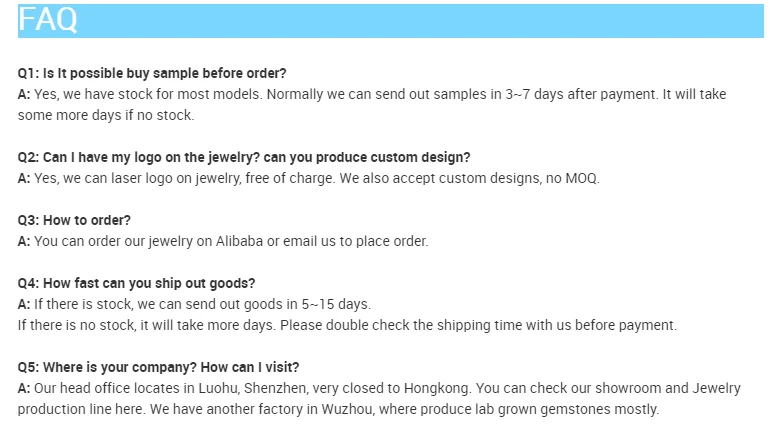The image size is (774, 433).
Task: Click the word Alibaba in Q3 answer
Action: coord(239,241)
